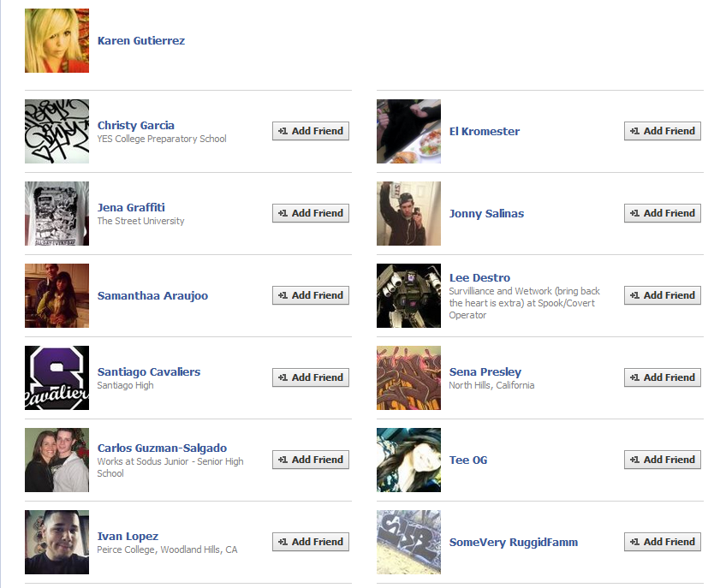The height and width of the screenshot is (588, 726).
Task: Click Tee OG's profile photo
Action: pos(409,460)
